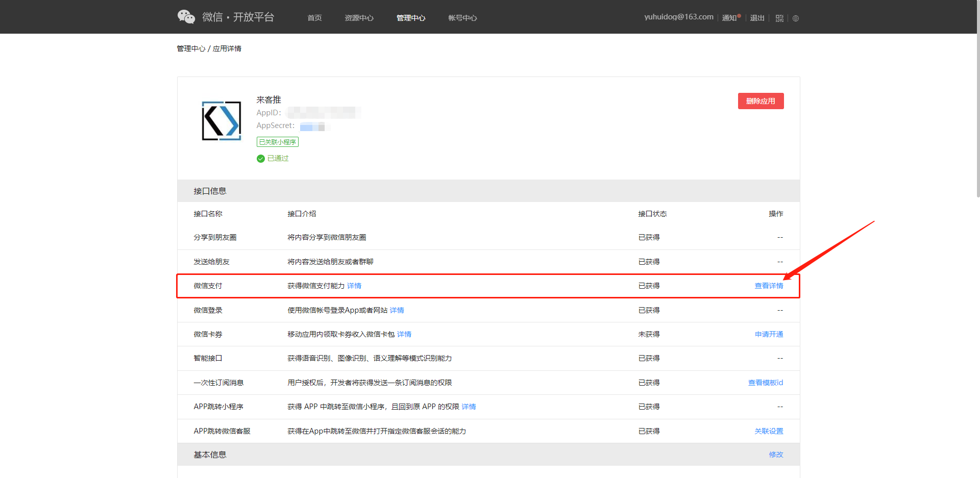Click the APP跳转小程序 interface name
The height and width of the screenshot is (478, 980).
(218, 407)
